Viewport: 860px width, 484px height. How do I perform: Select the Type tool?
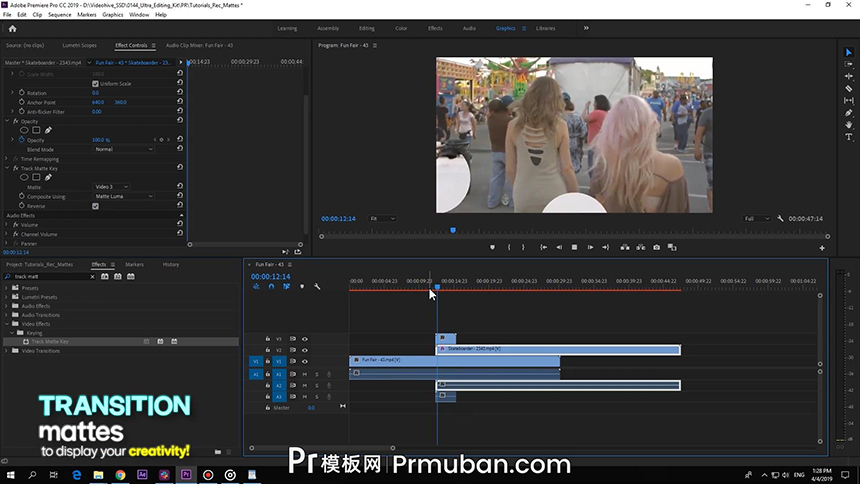click(848, 137)
